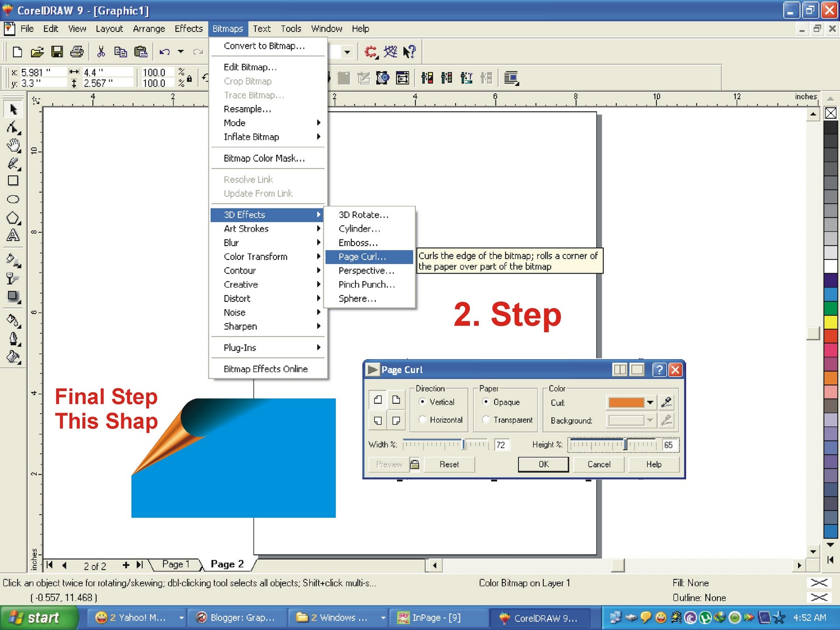Click OK in Page Curl dialog

click(x=543, y=464)
